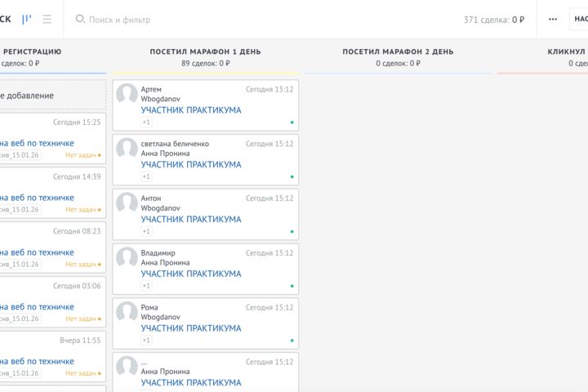
Task: Open Рома's contact avatar
Action: click(127, 312)
